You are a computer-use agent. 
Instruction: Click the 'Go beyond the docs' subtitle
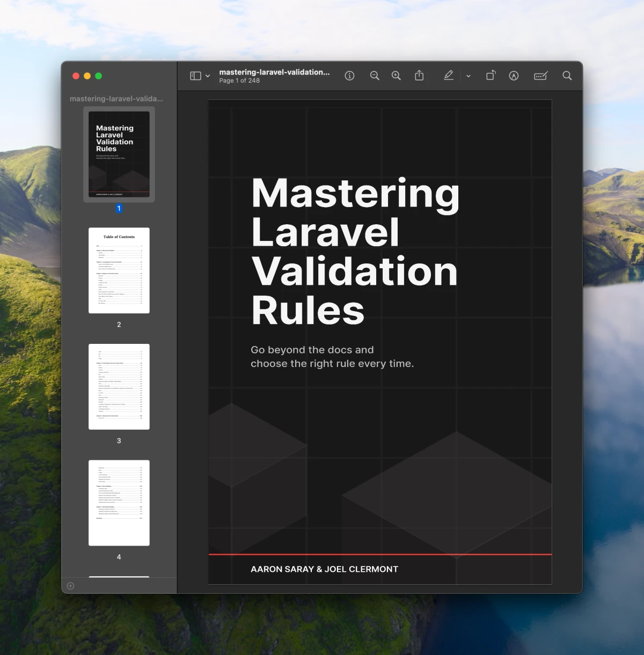point(332,357)
